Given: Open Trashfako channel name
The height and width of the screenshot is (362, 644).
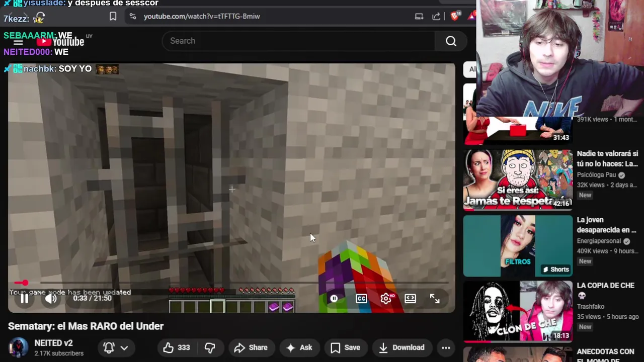Looking at the screenshot, I should tap(591, 307).
